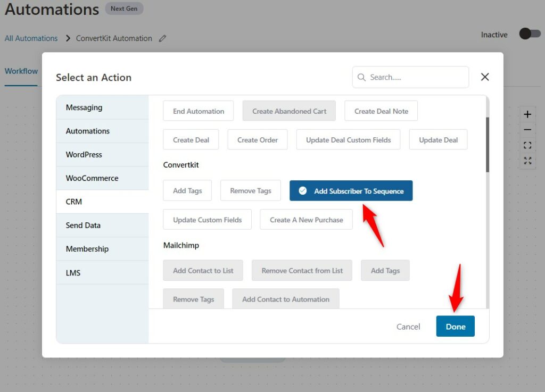Select the Membership category
This screenshot has width=545, height=392.
(x=103, y=249)
